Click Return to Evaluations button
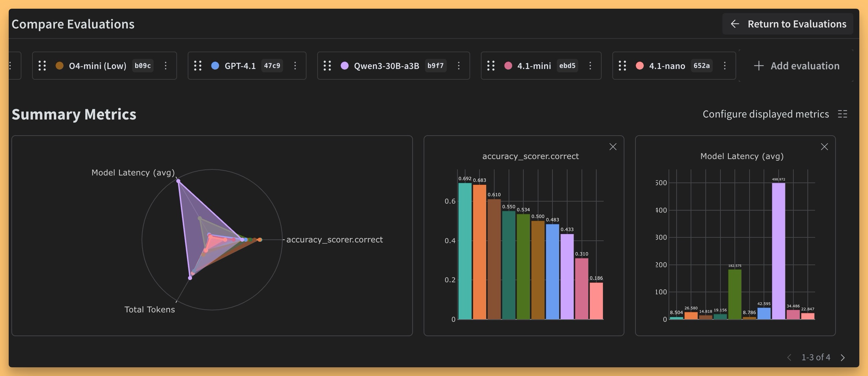The image size is (868, 376). coord(788,24)
